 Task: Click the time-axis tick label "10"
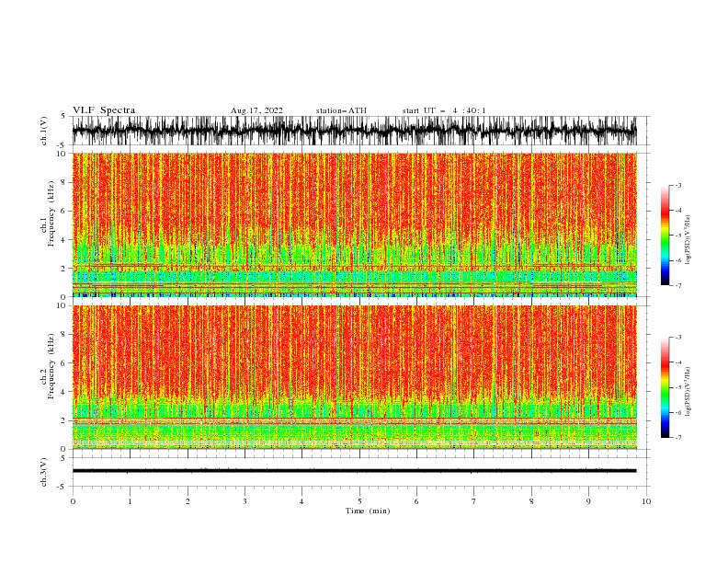pos(646,501)
